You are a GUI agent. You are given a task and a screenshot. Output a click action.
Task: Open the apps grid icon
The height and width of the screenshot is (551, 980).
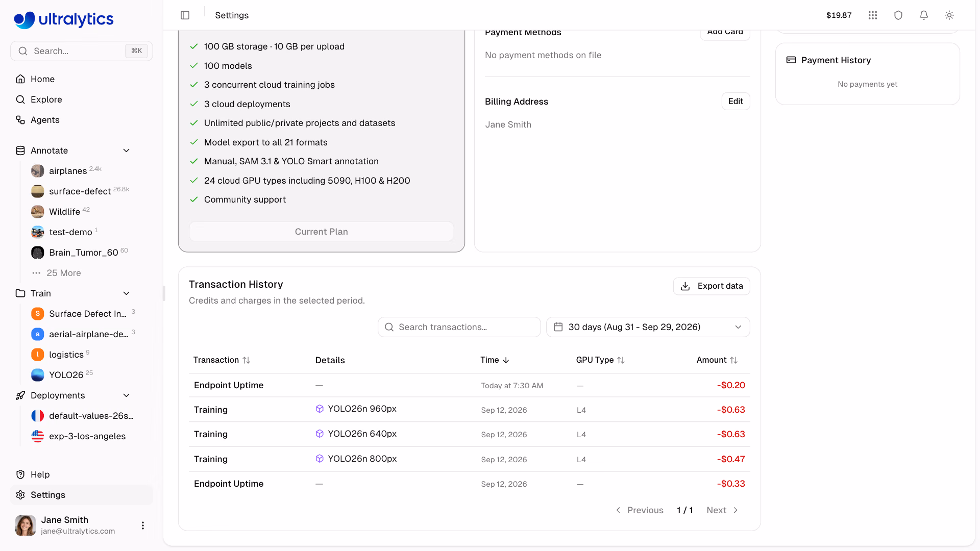coord(873,15)
